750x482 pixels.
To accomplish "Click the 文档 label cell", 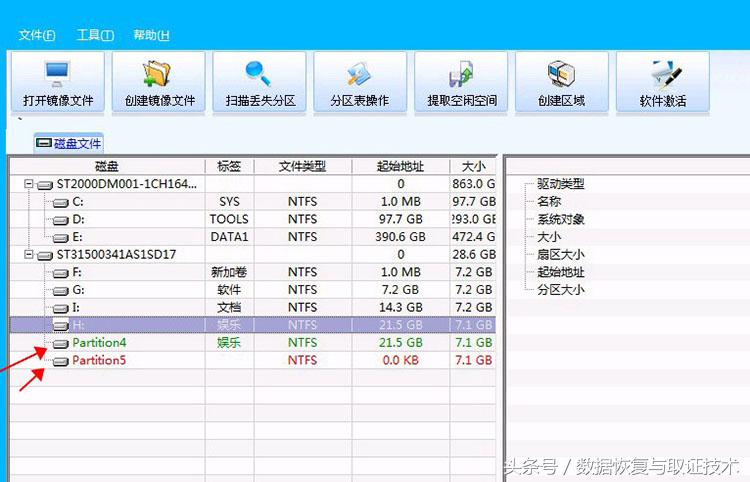I will click(x=230, y=307).
